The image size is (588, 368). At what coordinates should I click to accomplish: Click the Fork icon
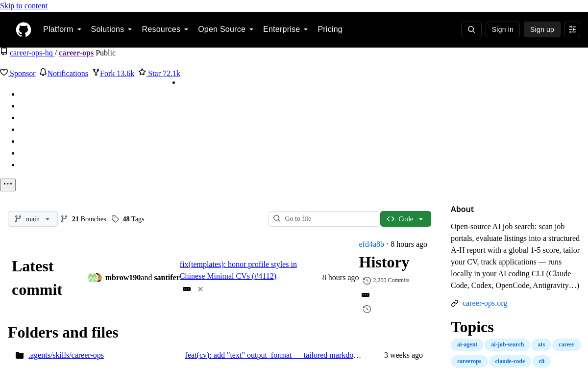96,73
